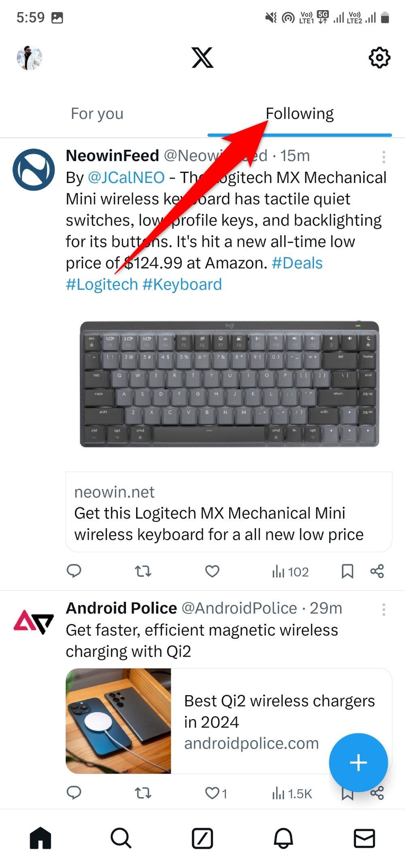Tap the #Logitech hashtag
This screenshot has height=868, width=405.
coord(100,284)
